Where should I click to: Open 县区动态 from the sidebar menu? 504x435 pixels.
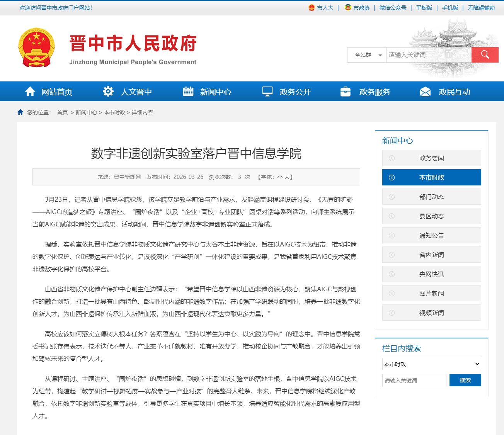[x=431, y=216]
